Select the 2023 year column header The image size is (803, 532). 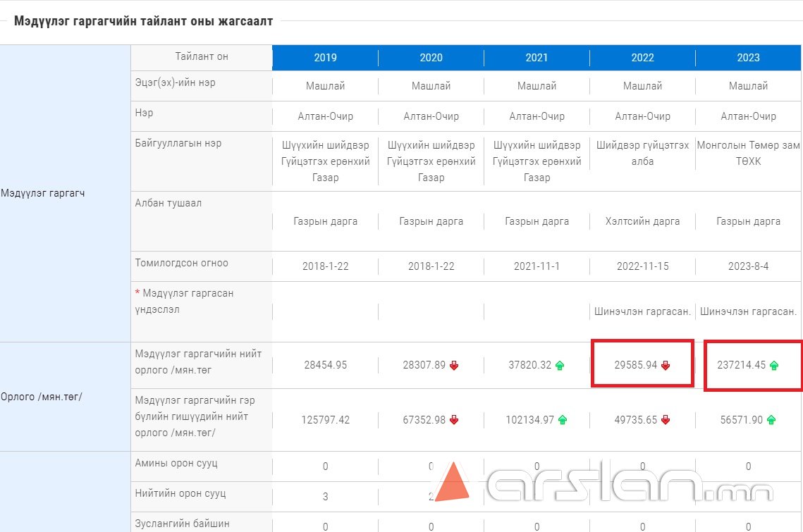pos(748,58)
